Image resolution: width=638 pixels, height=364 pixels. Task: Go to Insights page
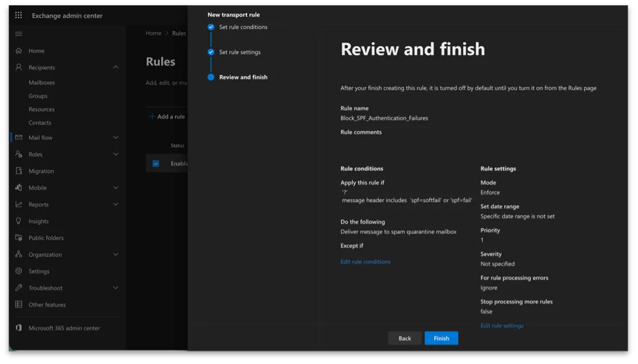click(38, 221)
